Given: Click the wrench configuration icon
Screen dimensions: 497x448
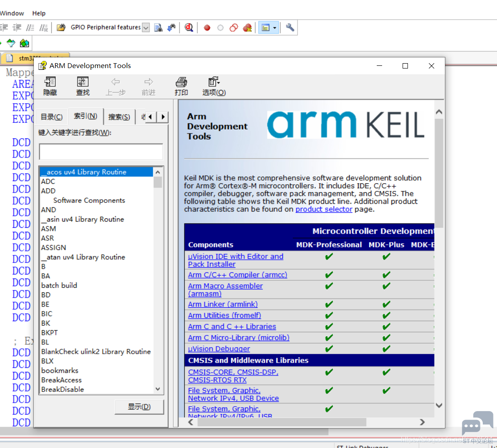Looking at the screenshot, I should [x=290, y=28].
